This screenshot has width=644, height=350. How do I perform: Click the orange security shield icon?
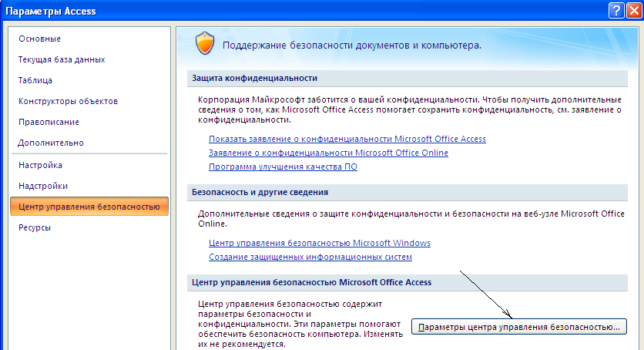point(205,43)
